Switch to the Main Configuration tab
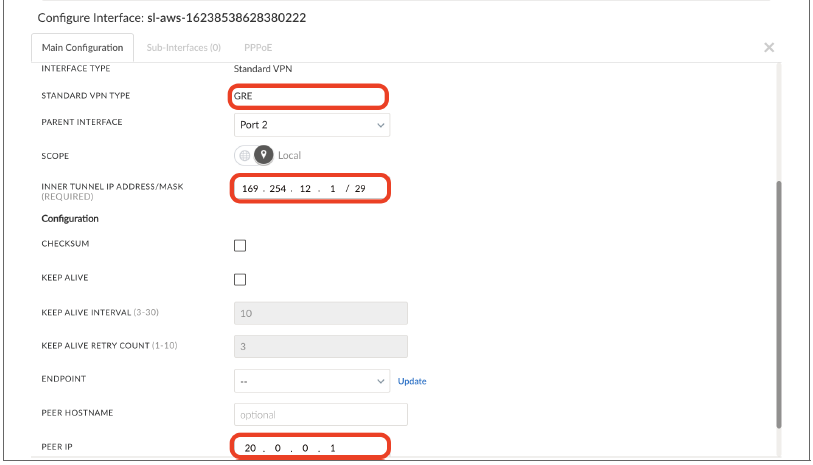This screenshot has width=813, height=465. [x=83, y=47]
